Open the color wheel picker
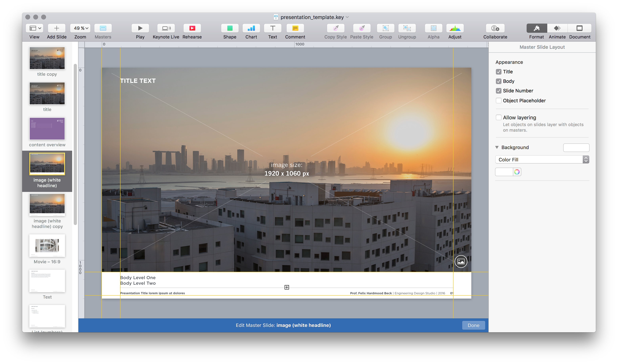 click(517, 172)
